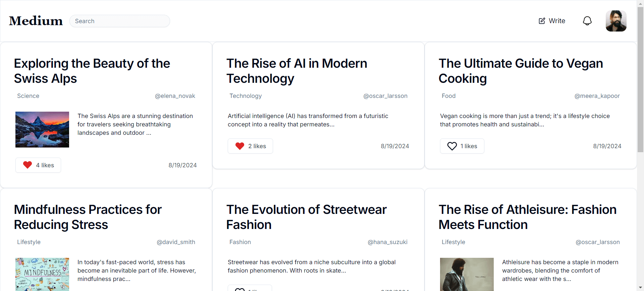Open "The Evolution of Streetwear Fashion" article
Image resolution: width=644 pixels, height=291 pixels.
[x=306, y=217]
